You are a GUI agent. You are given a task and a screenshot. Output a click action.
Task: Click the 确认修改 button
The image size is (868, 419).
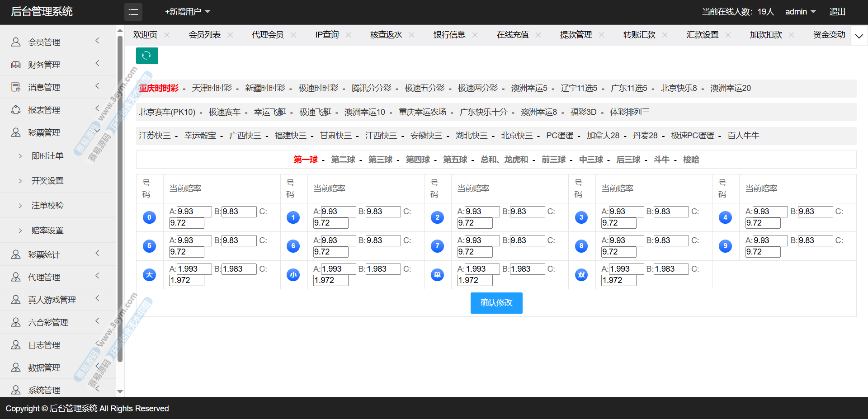tap(496, 303)
